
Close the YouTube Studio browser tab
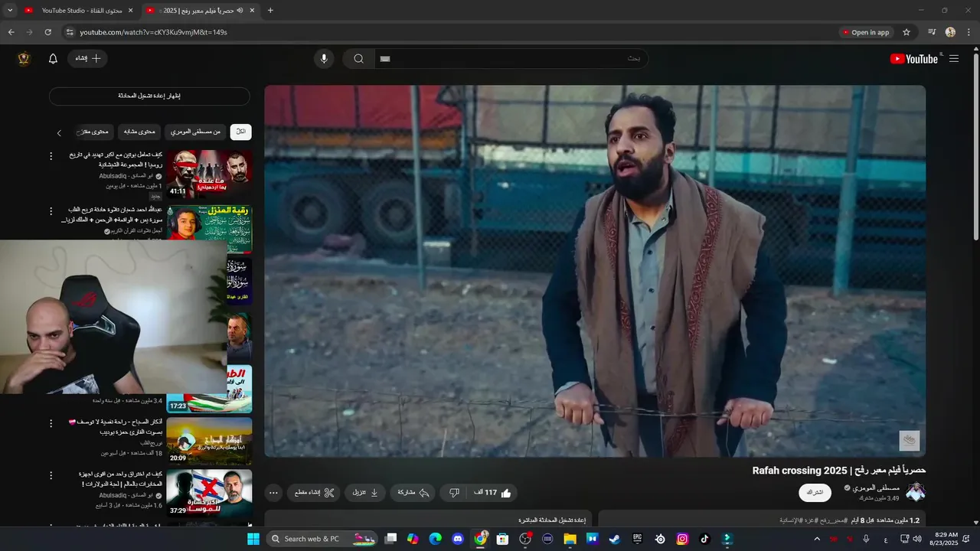coord(130,11)
